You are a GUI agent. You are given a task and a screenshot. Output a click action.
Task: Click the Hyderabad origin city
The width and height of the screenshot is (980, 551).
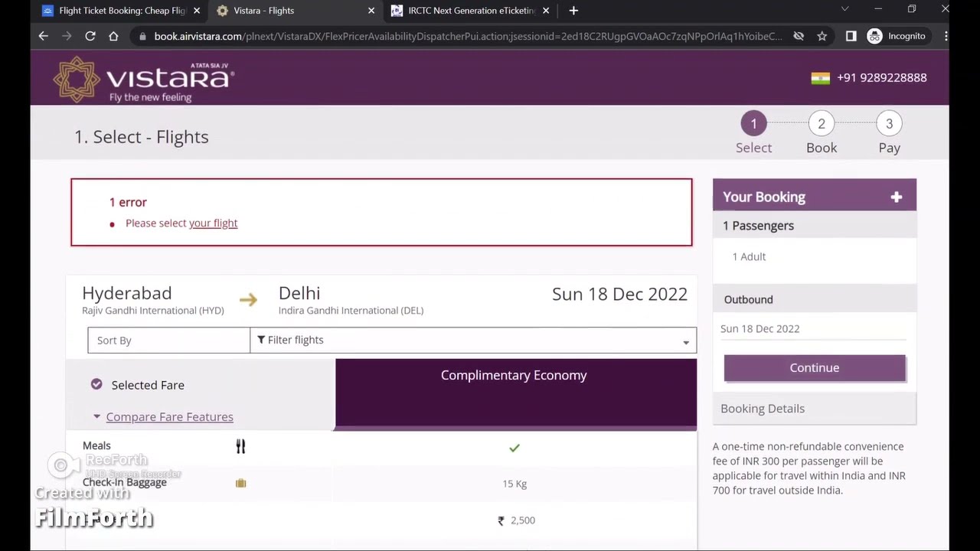point(127,293)
